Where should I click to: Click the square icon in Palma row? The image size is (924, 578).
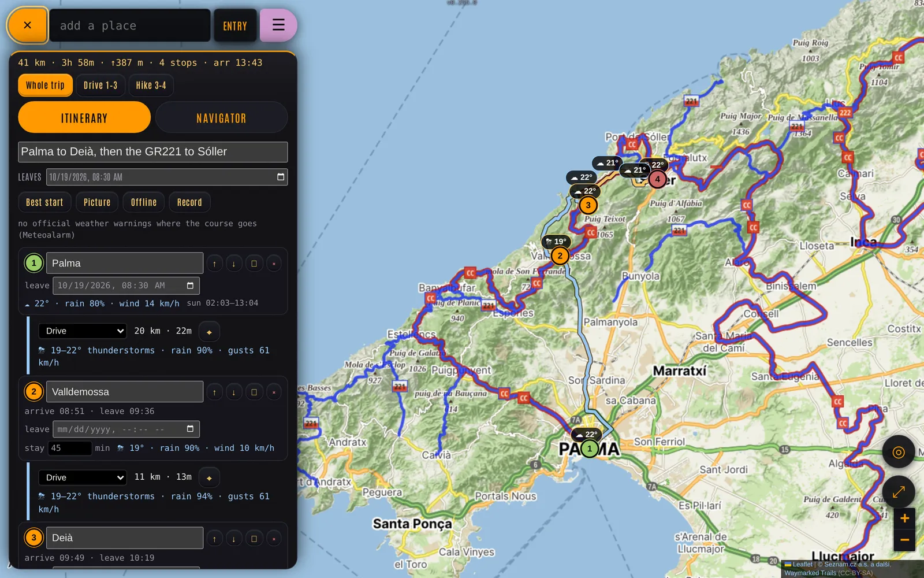click(x=254, y=264)
